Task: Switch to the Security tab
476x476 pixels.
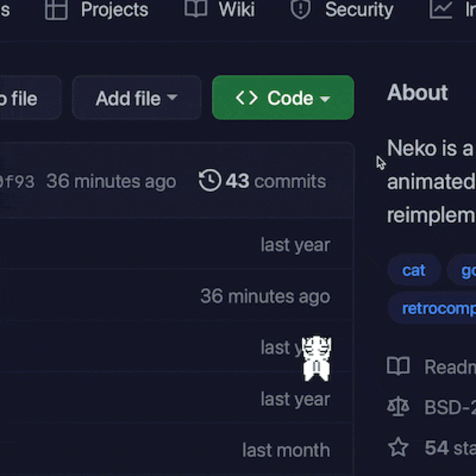Action: click(x=358, y=10)
